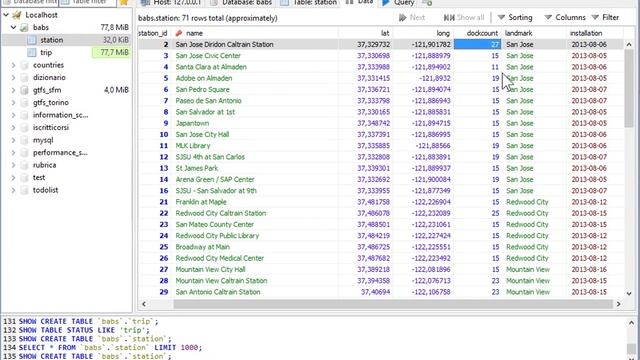Click the mysql database icon
The width and height of the screenshot is (640, 360).
pyautogui.click(x=24, y=140)
